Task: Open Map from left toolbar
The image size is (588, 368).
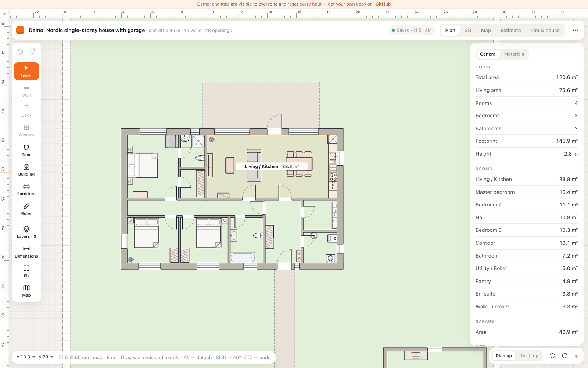Action: [26, 291]
